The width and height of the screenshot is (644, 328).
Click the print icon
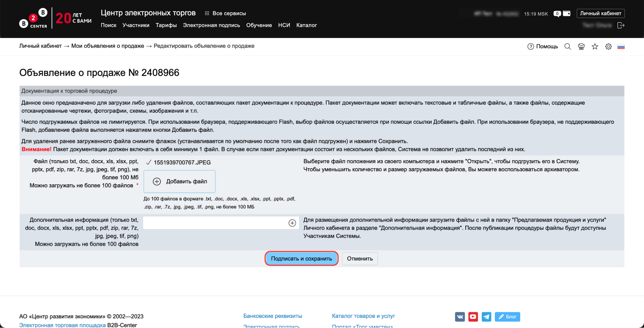(581, 46)
